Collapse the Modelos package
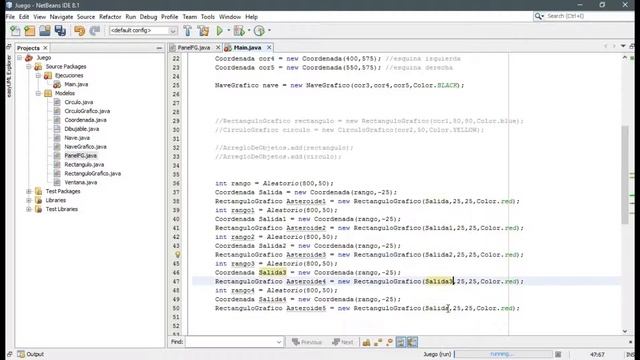 pyautogui.click(x=38, y=93)
